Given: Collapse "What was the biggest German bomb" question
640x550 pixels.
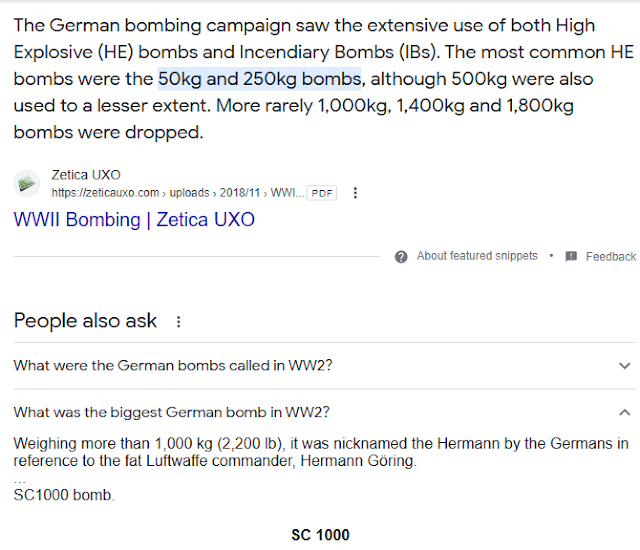Looking at the screenshot, I should point(172,412).
